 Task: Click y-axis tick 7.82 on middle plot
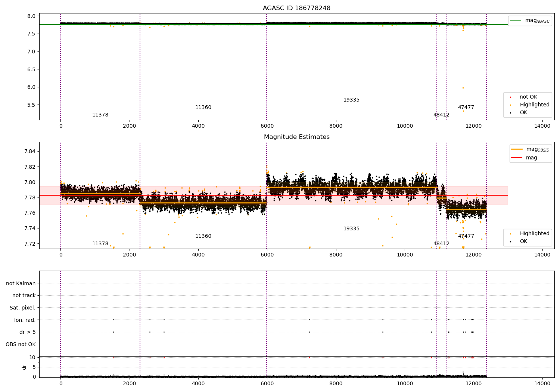[x=30, y=167]
